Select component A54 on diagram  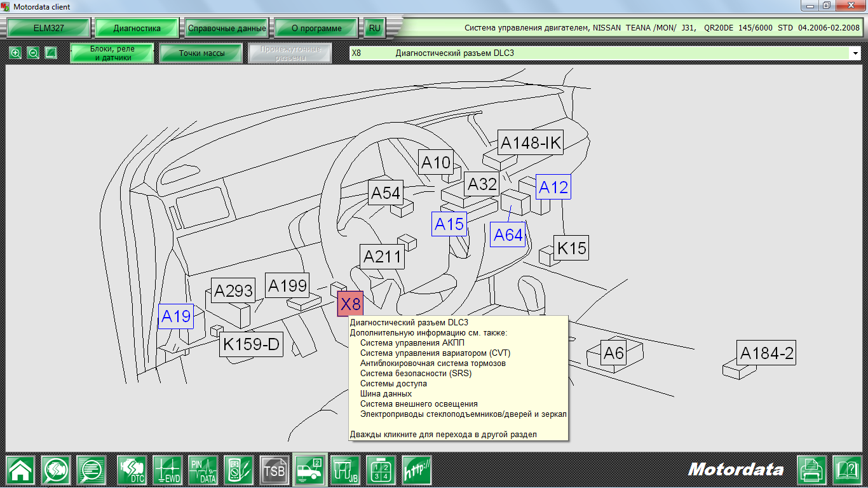(386, 193)
